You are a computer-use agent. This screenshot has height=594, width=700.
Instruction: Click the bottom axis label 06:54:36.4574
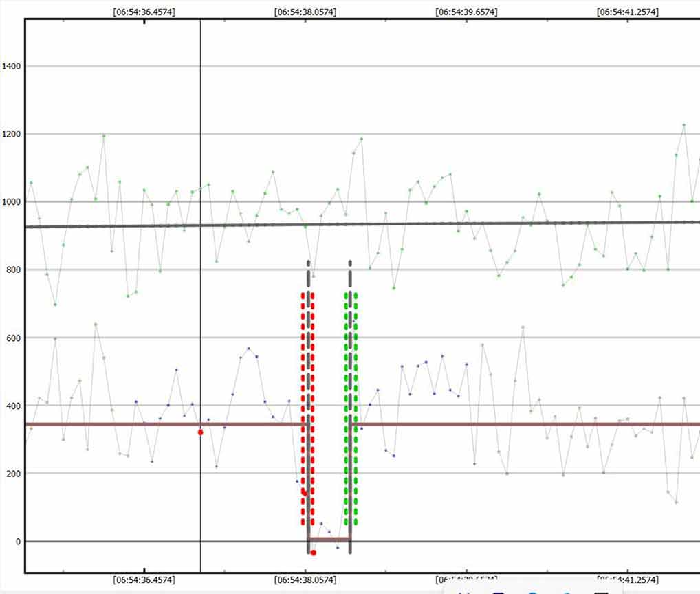[x=144, y=580]
